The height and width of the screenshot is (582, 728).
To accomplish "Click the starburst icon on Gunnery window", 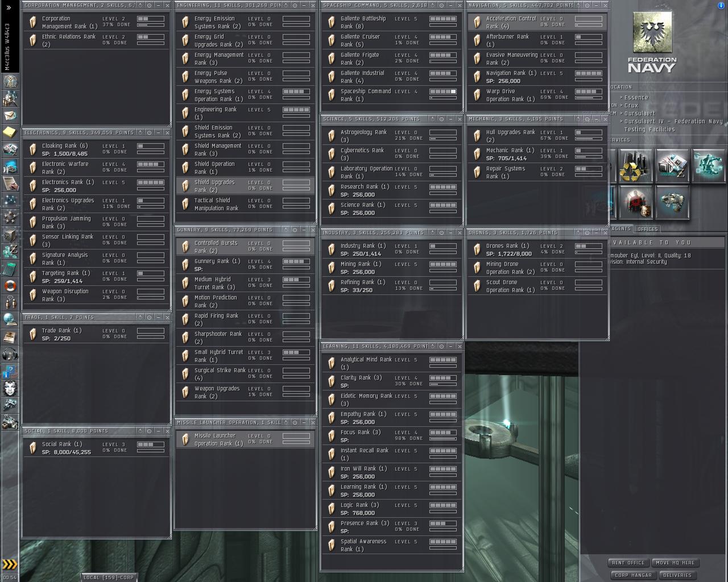I will point(287,230).
